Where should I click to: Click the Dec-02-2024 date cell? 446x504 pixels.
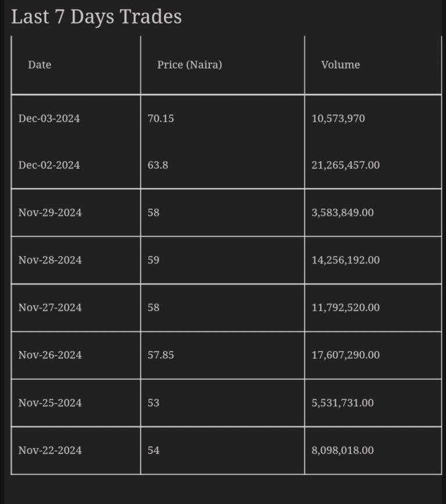(49, 165)
